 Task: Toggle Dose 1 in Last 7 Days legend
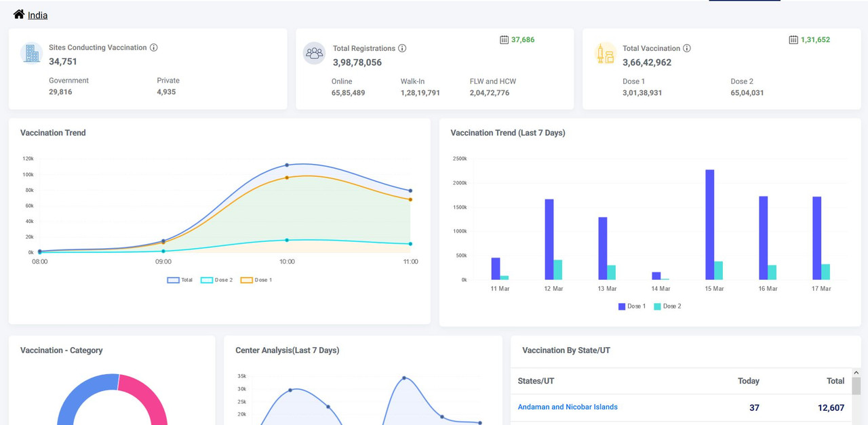(x=632, y=306)
